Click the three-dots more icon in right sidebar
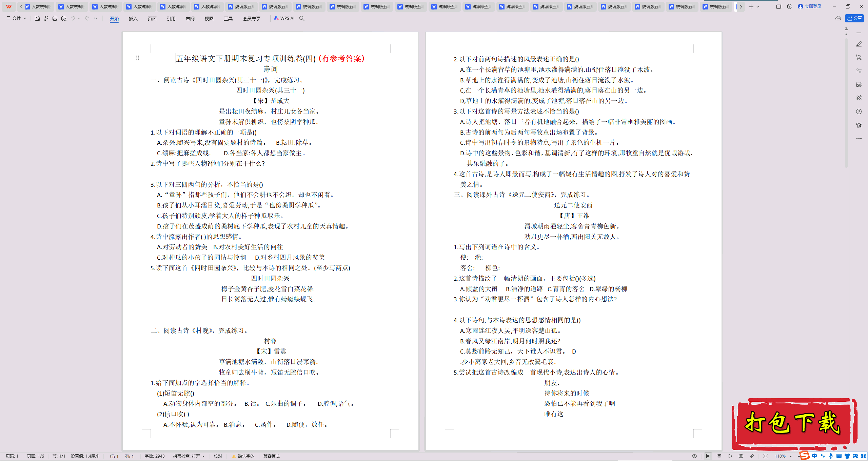The width and height of the screenshot is (868, 461). pos(859,139)
